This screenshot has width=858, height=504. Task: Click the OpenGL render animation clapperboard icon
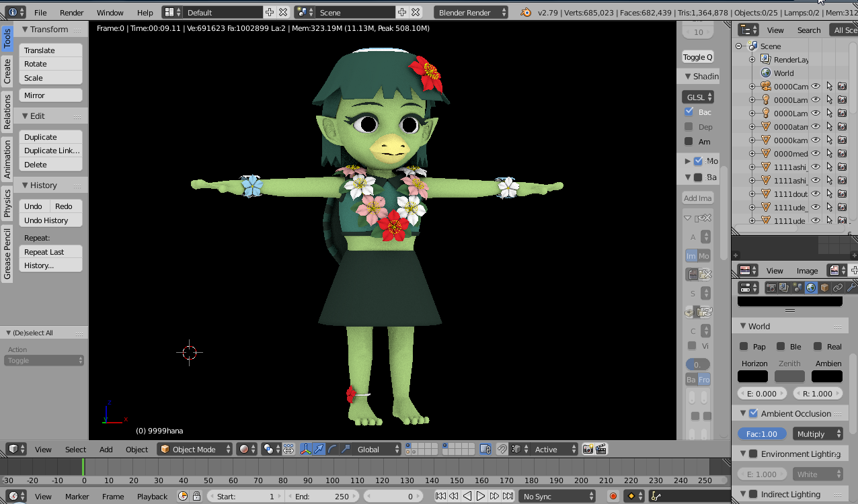click(x=601, y=449)
